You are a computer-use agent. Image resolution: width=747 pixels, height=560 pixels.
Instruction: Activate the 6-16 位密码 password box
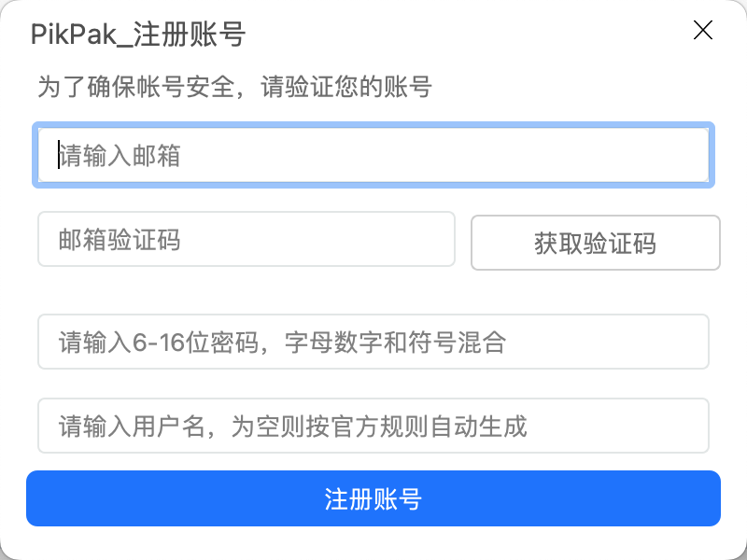373,343
